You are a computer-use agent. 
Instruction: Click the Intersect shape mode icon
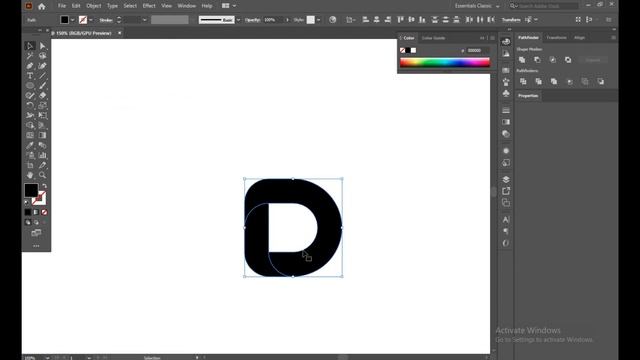pos(553,60)
